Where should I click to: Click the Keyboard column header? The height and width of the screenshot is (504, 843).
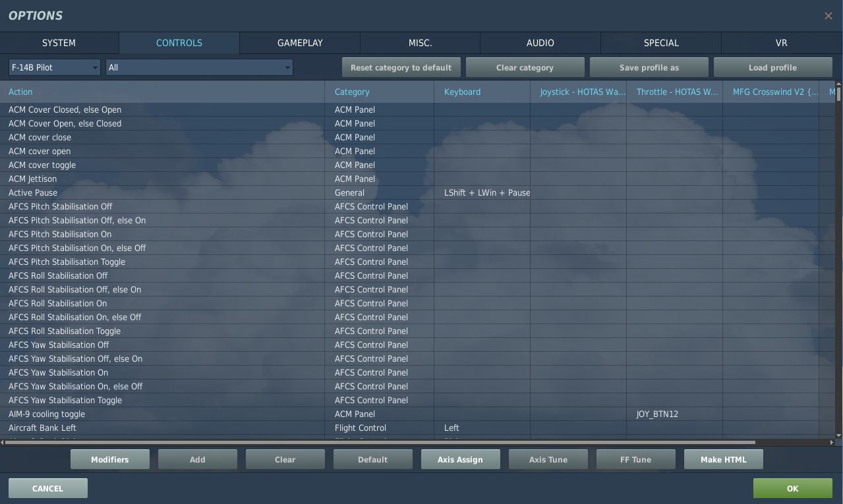point(462,92)
